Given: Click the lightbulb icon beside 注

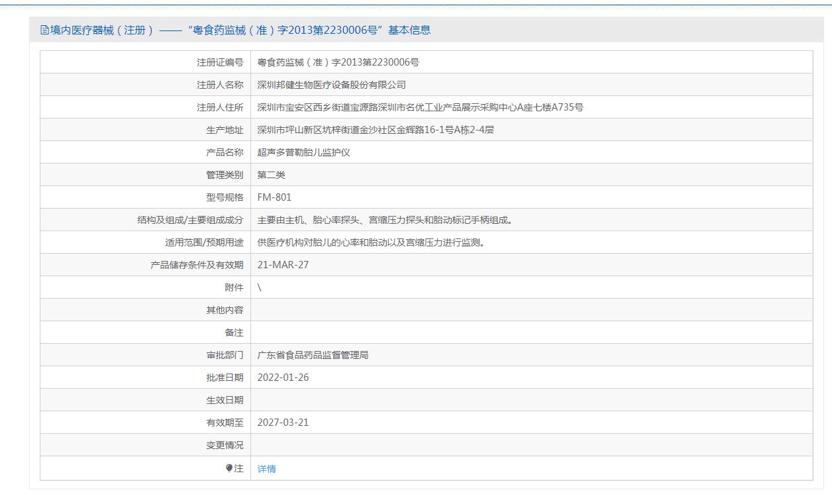Looking at the screenshot, I should [x=229, y=468].
